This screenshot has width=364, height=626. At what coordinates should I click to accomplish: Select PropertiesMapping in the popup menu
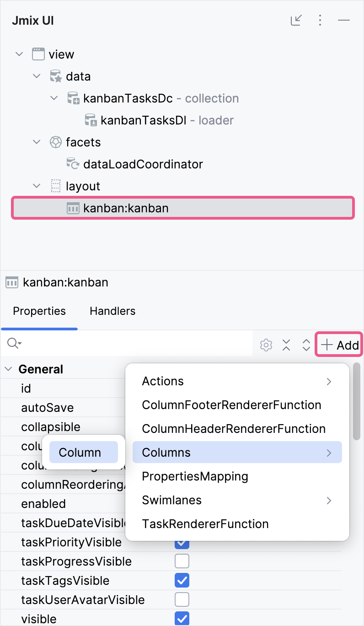pos(195,476)
